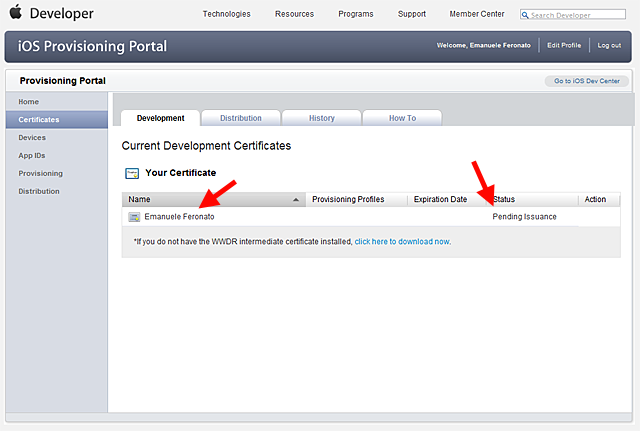Screen dimensions: 640x431
Task: Switch to the Distribution tab
Action: 240,118
